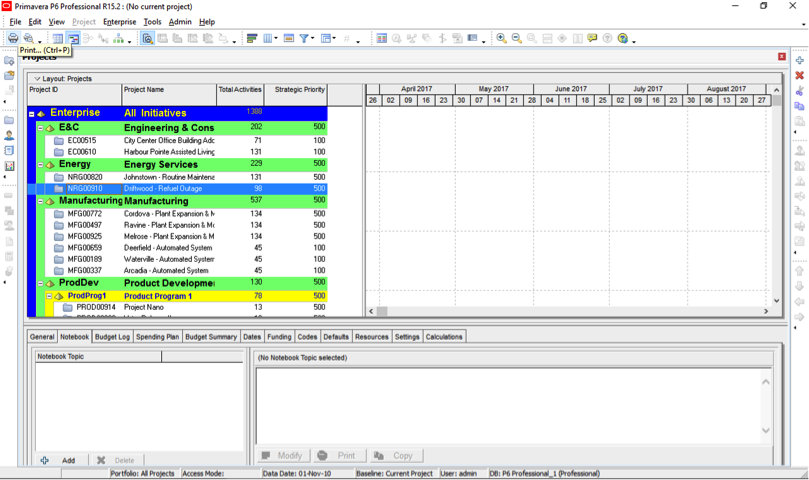Viewport: 809px width, 480px height.
Task: Open the Reports icon in left sidebar
Action: 9,151
